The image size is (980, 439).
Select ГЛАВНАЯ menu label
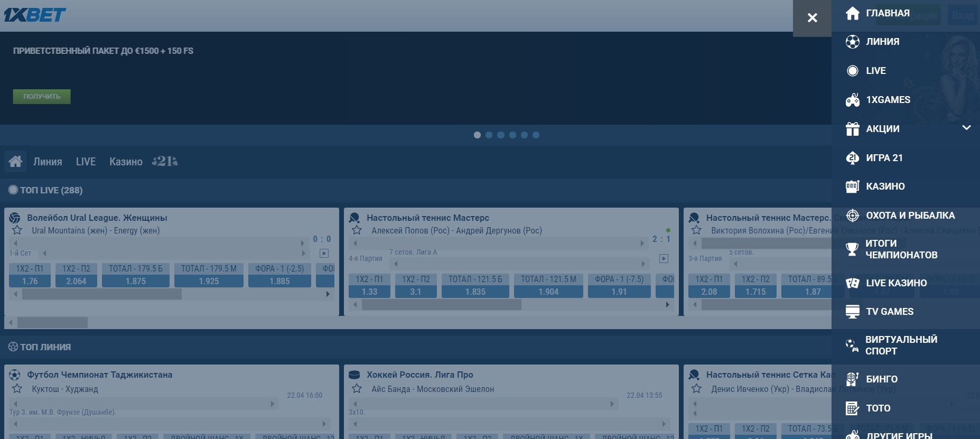pos(888,13)
